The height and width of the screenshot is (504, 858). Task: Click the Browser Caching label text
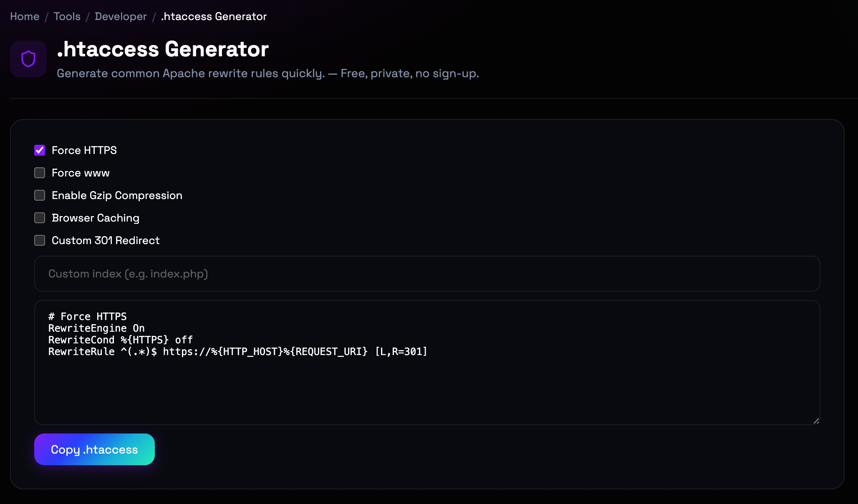[96, 218]
